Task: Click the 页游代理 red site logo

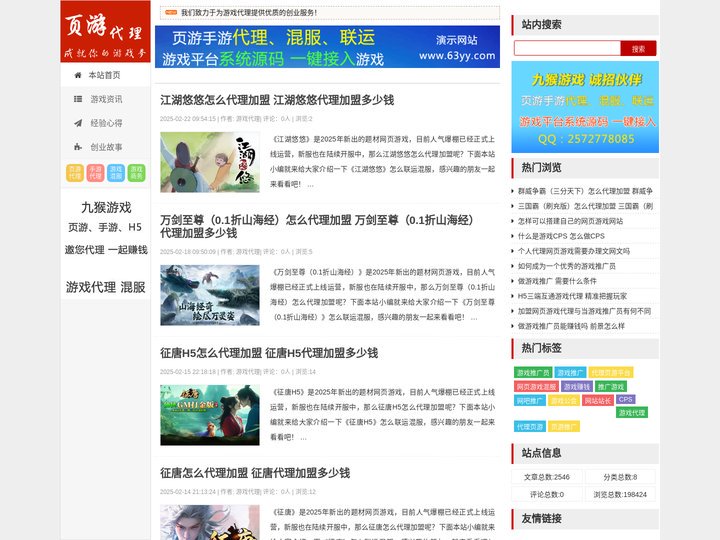Action: (105, 31)
